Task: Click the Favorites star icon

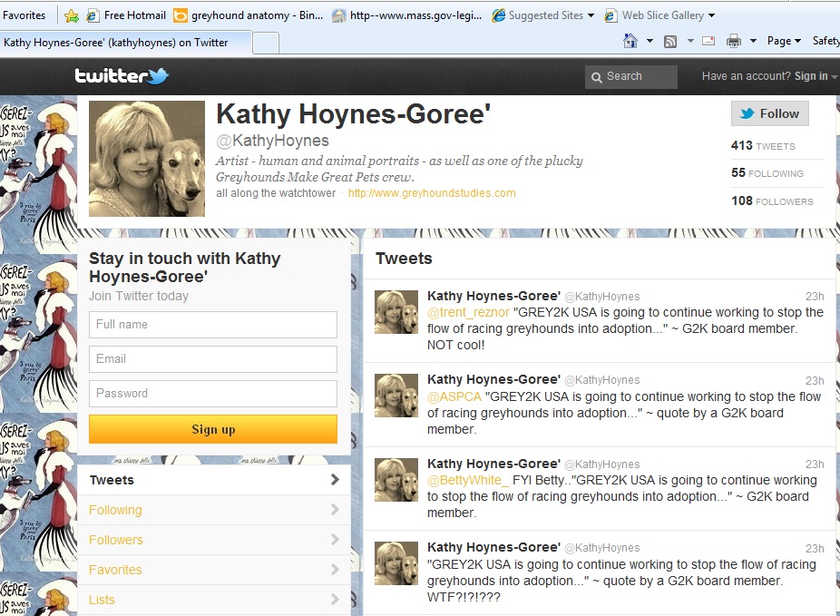Action: (x=72, y=15)
